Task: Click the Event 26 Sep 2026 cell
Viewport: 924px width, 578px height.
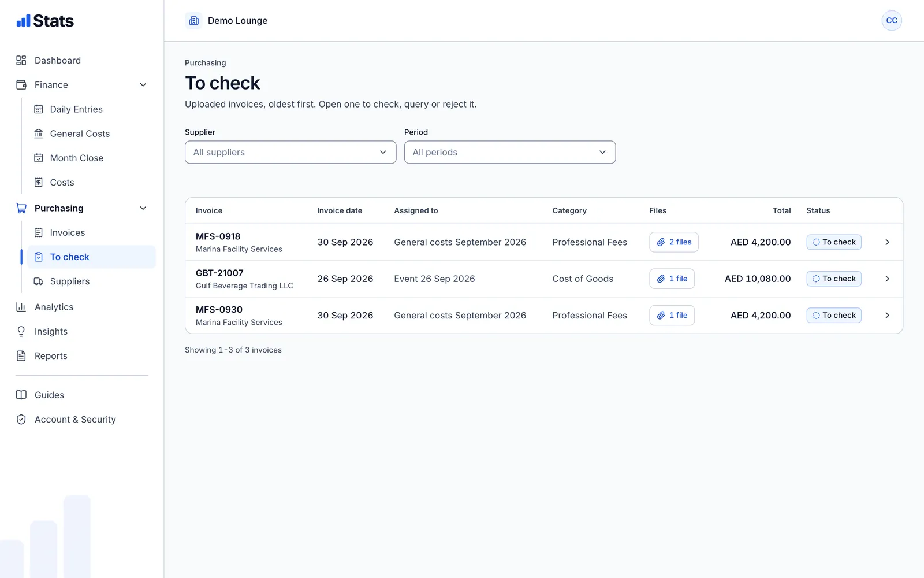Action: pos(434,279)
